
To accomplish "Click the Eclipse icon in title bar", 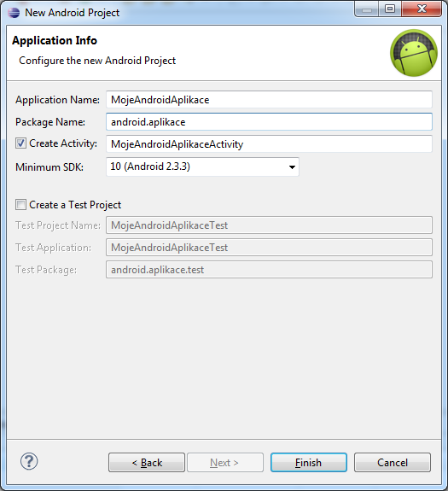I will [14, 13].
